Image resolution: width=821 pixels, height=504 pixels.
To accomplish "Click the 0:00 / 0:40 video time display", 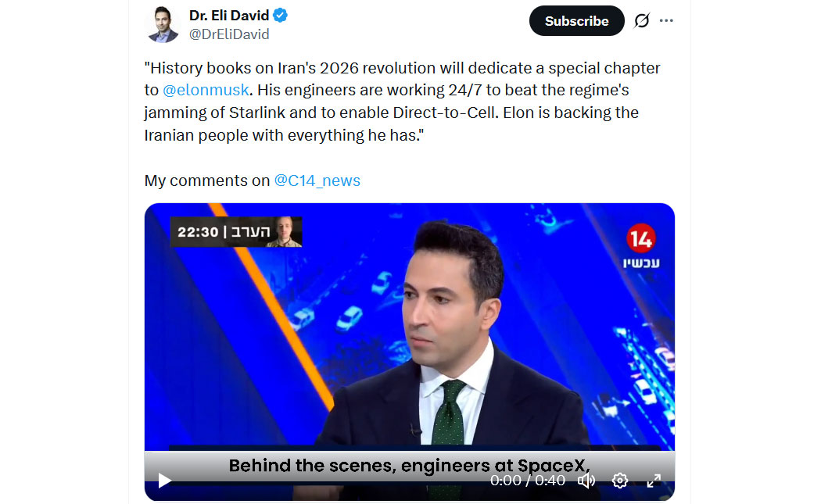I will [527, 481].
